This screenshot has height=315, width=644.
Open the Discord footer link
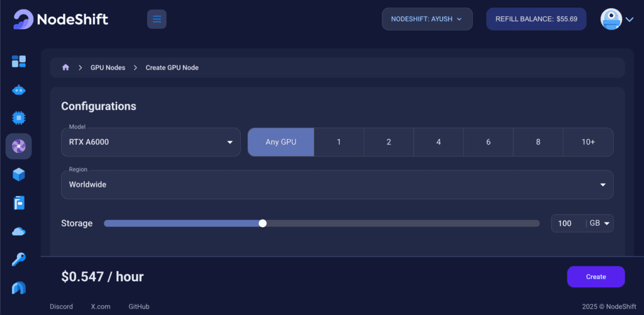click(61, 307)
